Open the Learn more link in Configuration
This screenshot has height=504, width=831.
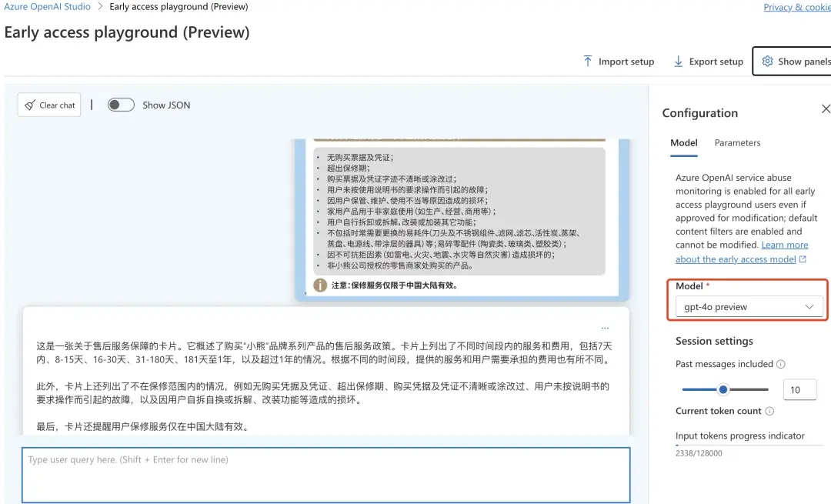pos(785,245)
